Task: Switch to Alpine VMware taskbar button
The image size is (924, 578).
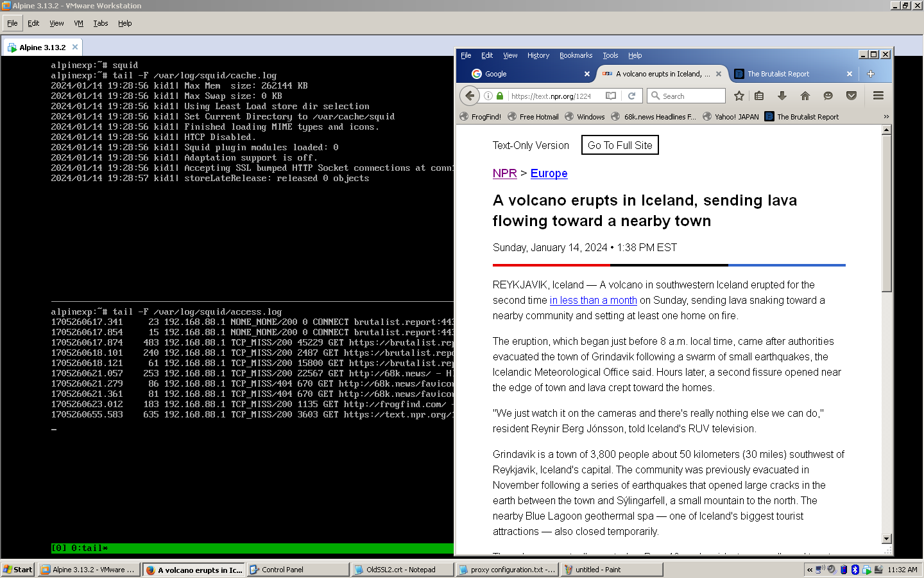Action: point(89,570)
